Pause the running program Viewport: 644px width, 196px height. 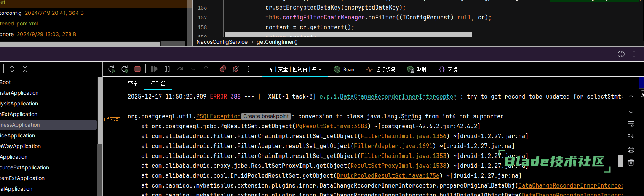[x=167, y=69]
